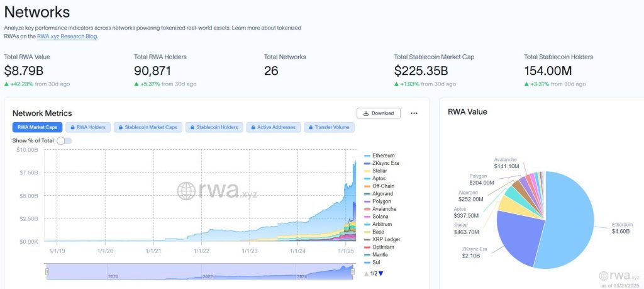The height and width of the screenshot is (289, 644).
Task: Select the RWA Market Caps tab
Action: click(37, 127)
